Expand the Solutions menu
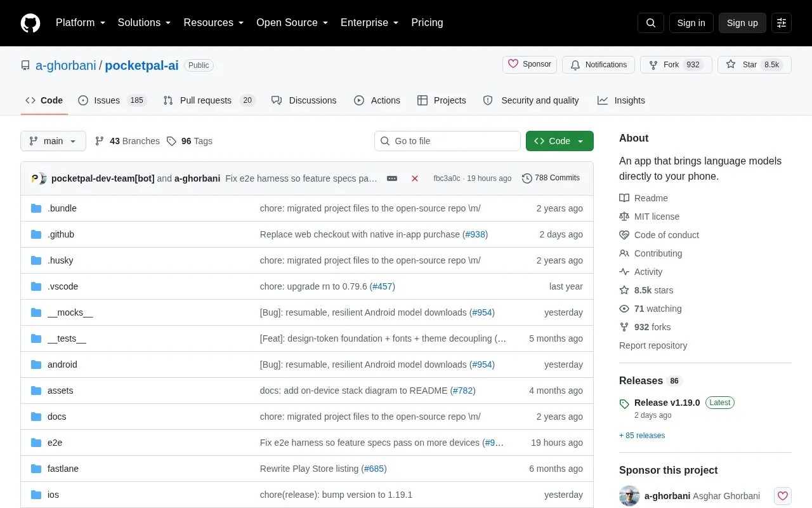This screenshot has width=812, height=508. pos(145,23)
